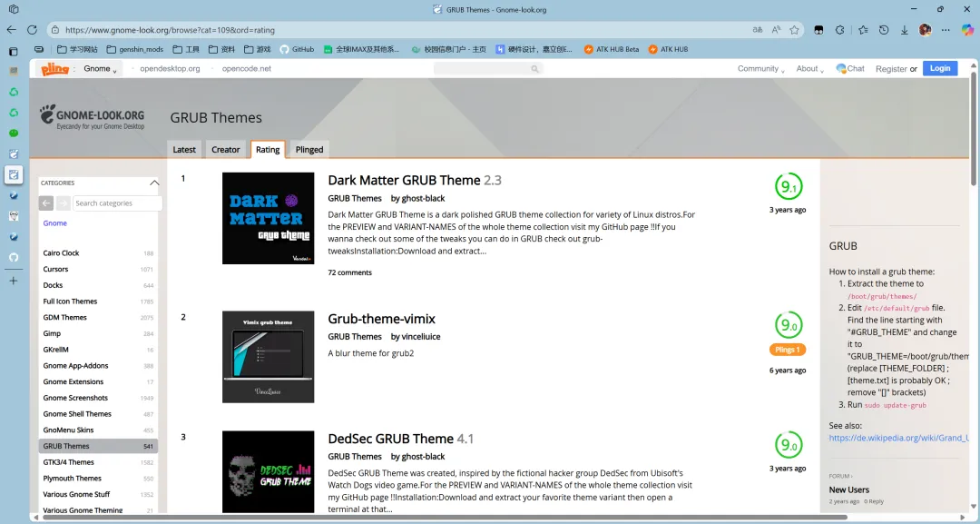Image resolution: width=980 pixels, height=524 pixels.
Task: Open the Grub-theme-vimix title link
Action: 382,319
